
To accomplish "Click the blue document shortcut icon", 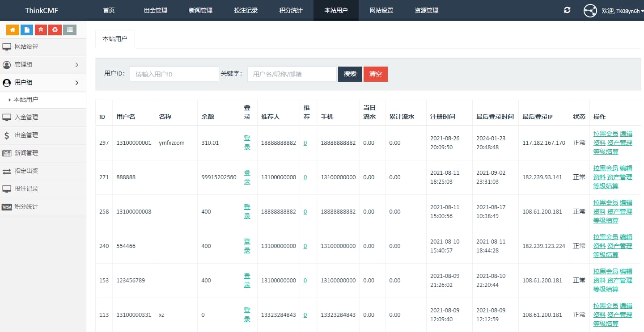I will (x=27, y=30).
